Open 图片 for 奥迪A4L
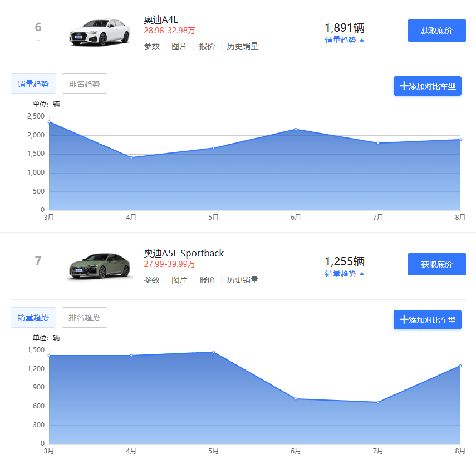Screen dimensions: 476x464 point(179,46)
